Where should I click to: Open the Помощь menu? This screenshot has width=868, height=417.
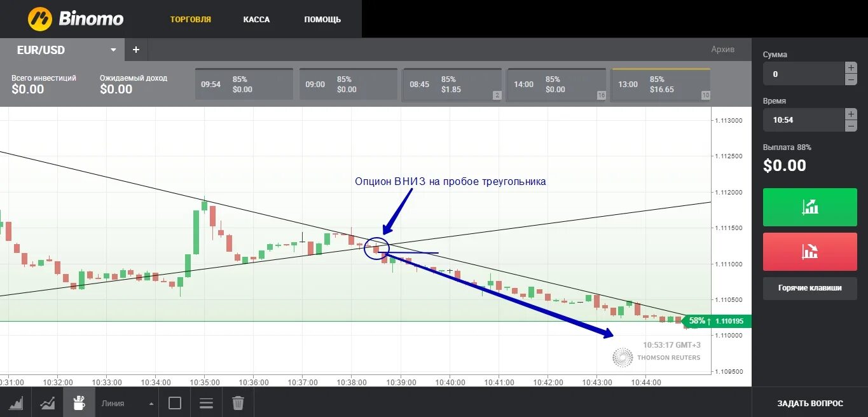322,20
